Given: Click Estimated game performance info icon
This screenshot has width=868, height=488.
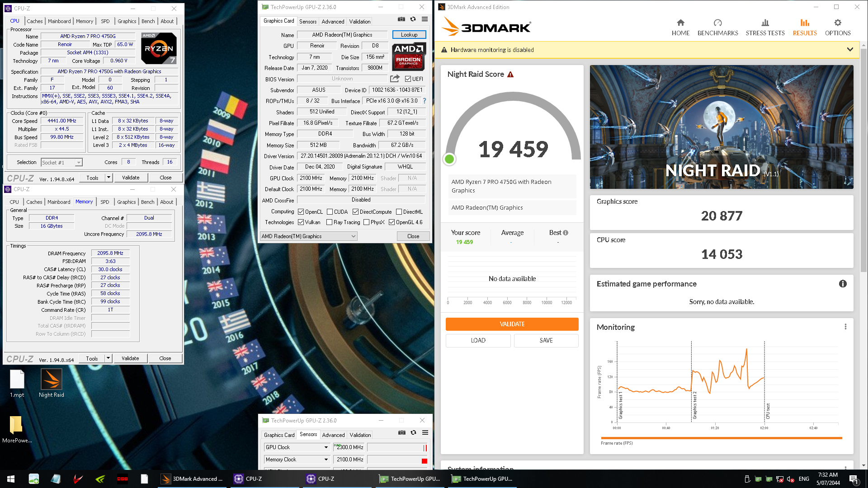Looking at the screenshot, I should pyautogui.click(x=843, y=284).
